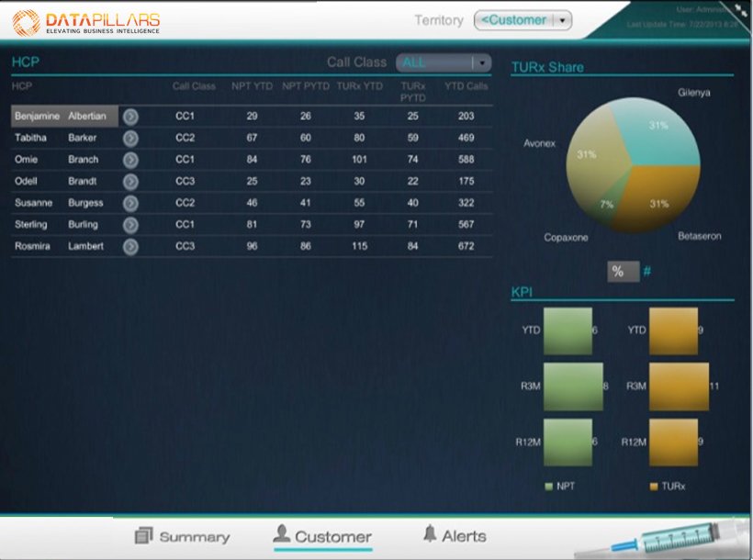Click the Territory dropdown arrow
This screenshot has width=753, height=560.
pyautogui.click(x=562, y=20)
